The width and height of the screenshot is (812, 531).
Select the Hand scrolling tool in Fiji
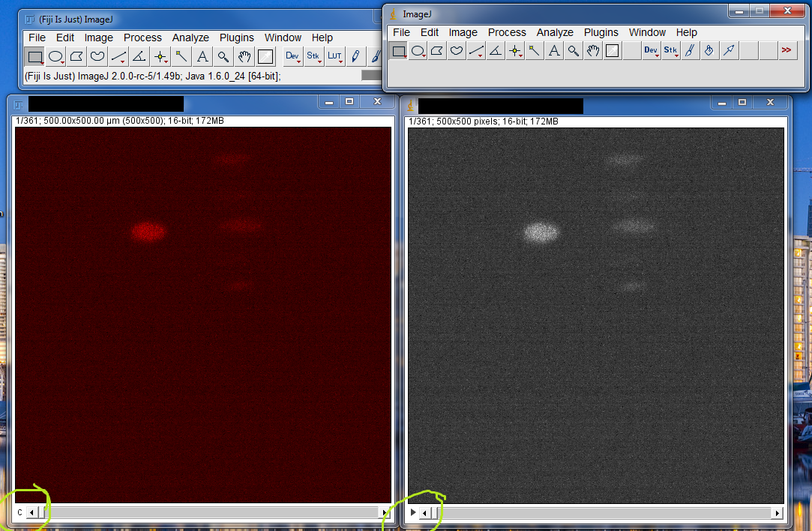click(x=244, y=56)
